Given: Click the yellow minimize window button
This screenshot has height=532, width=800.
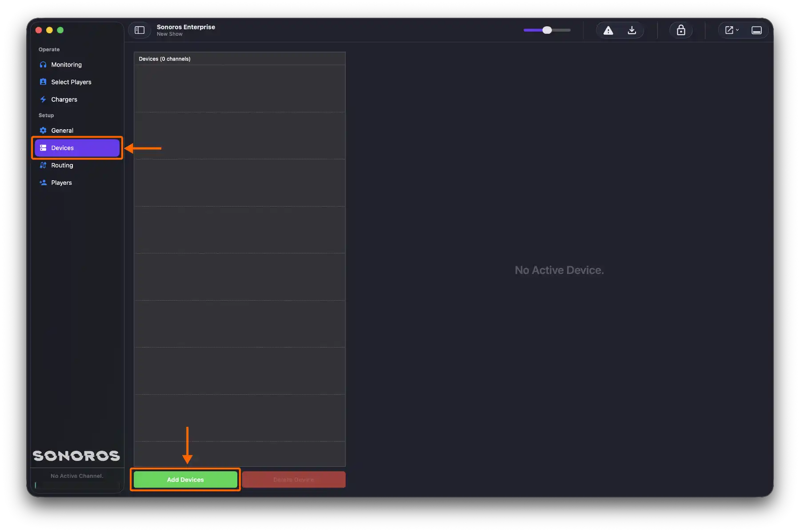Looking at the screenshot, I should coord(49,30).
